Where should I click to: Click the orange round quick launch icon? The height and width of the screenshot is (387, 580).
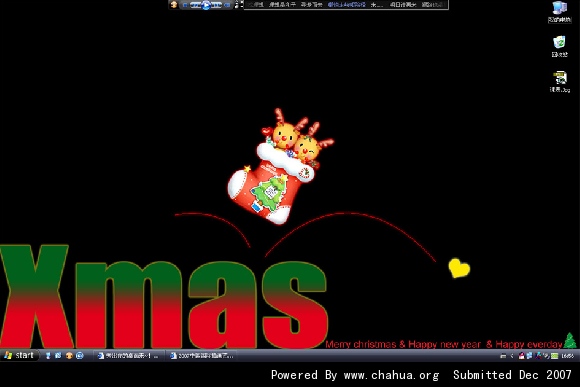pos(69,356)
